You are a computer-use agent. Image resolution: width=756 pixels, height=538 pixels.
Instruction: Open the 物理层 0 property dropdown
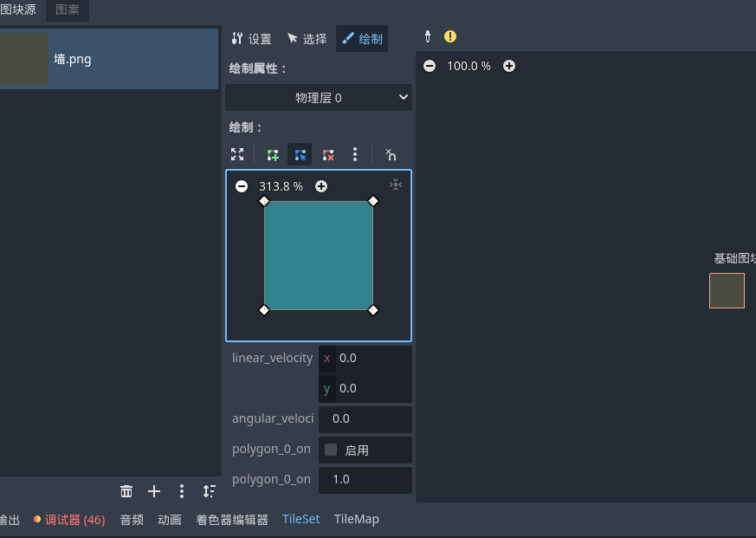coord(319,98)
